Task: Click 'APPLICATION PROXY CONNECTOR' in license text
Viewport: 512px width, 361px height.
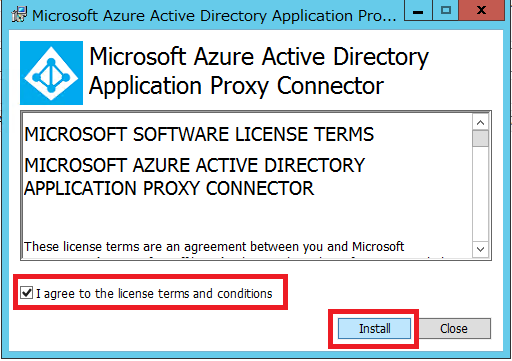Action: point(169,188)
